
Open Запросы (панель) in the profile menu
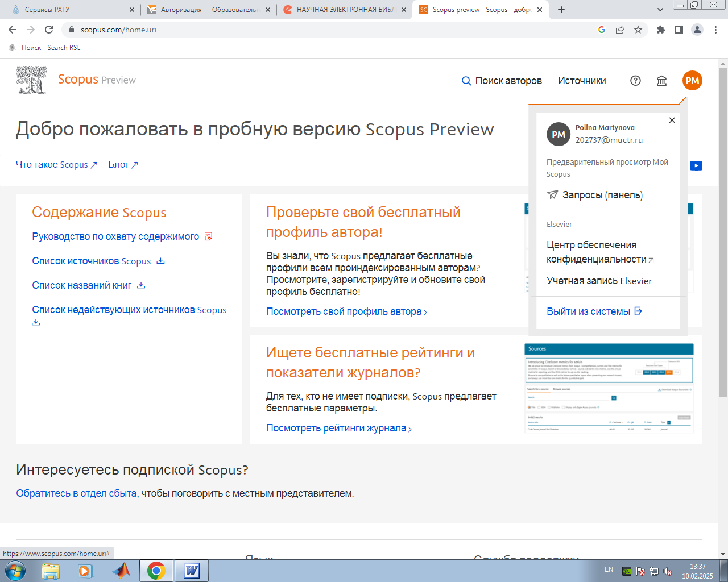click(x=602, y=195)
